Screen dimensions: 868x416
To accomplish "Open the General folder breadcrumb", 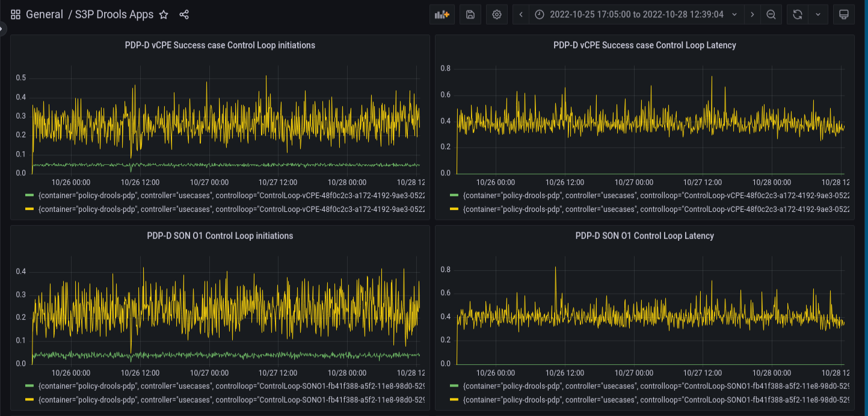I will pos(45,14).
